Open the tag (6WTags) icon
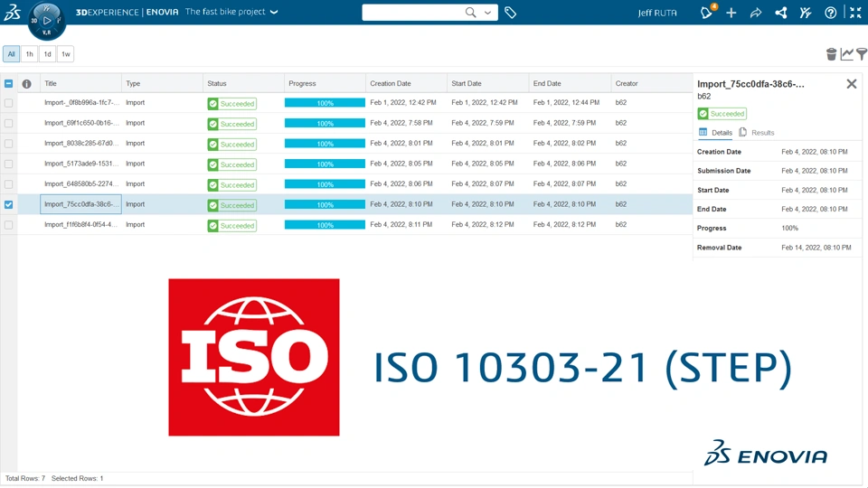 [510, 12]
